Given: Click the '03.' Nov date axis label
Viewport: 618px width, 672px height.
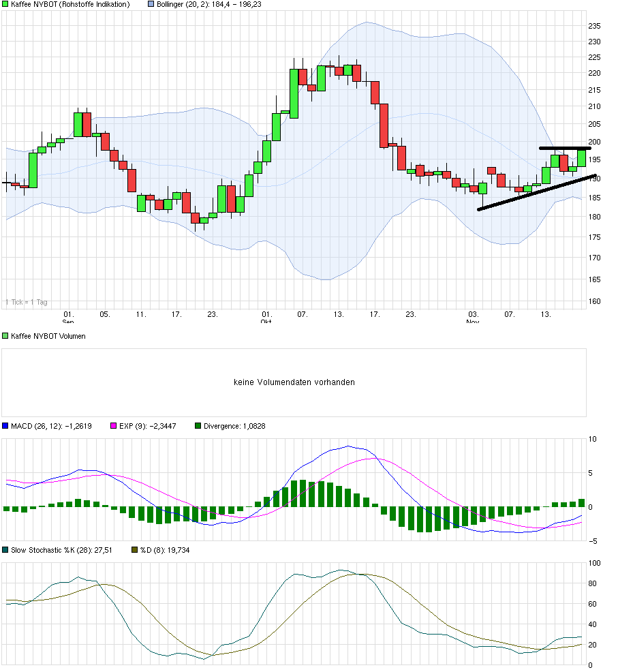Looking at the screenshot, I should tap(473, 315).
